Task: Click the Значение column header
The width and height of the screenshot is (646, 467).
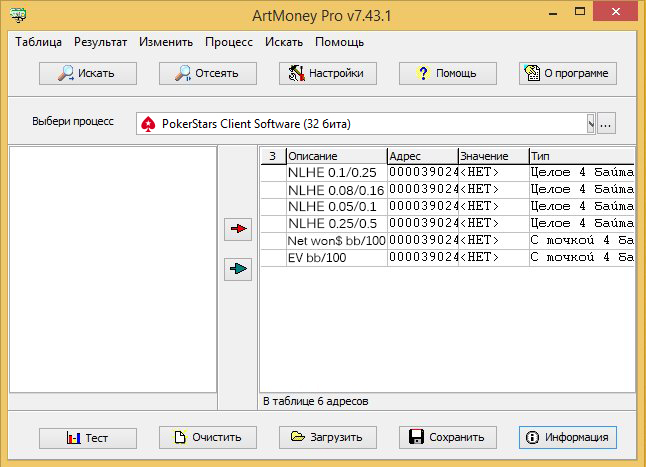Action: click(x=494, y=156)
